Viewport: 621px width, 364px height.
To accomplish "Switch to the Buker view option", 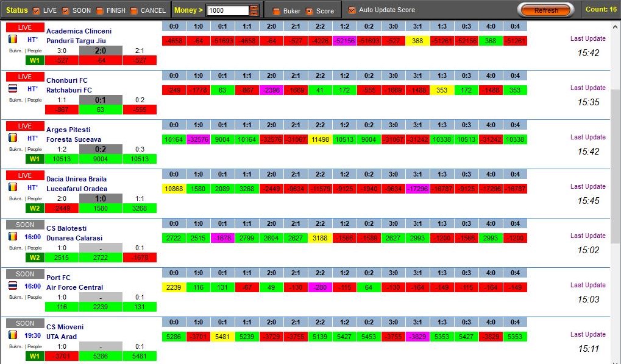I will (276, 11).
